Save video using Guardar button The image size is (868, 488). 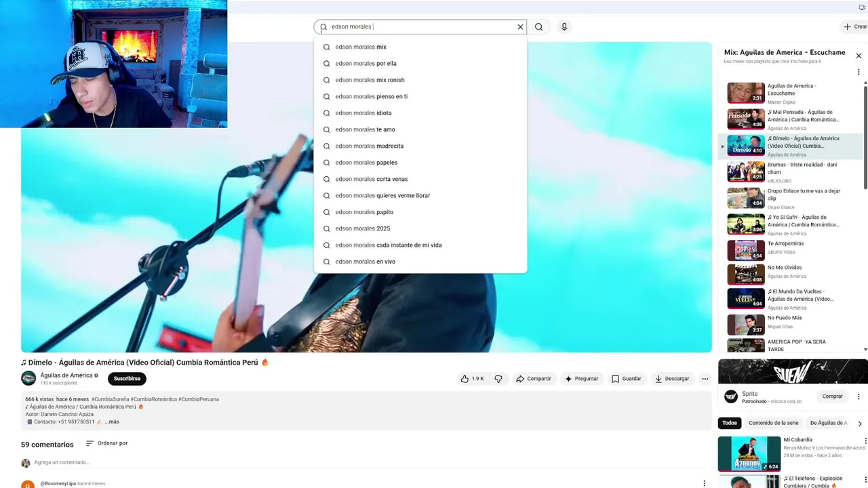click(x=626, y=379)
